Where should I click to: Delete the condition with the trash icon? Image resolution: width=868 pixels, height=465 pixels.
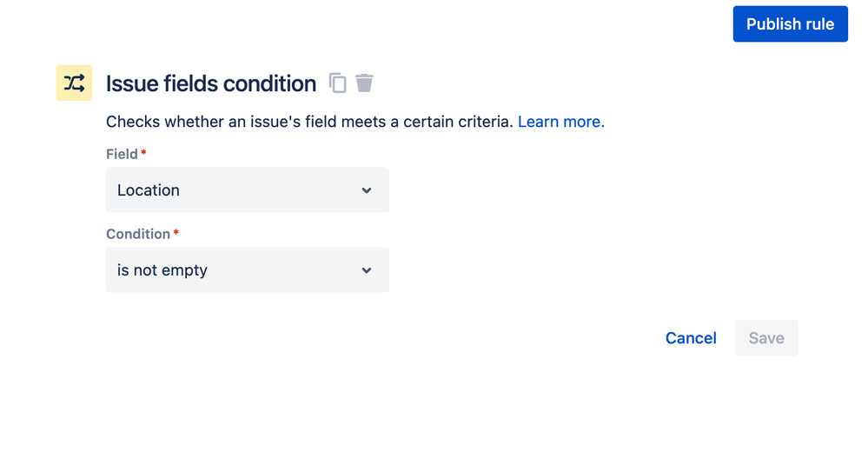pyautogui.click(x=365, y=83)
